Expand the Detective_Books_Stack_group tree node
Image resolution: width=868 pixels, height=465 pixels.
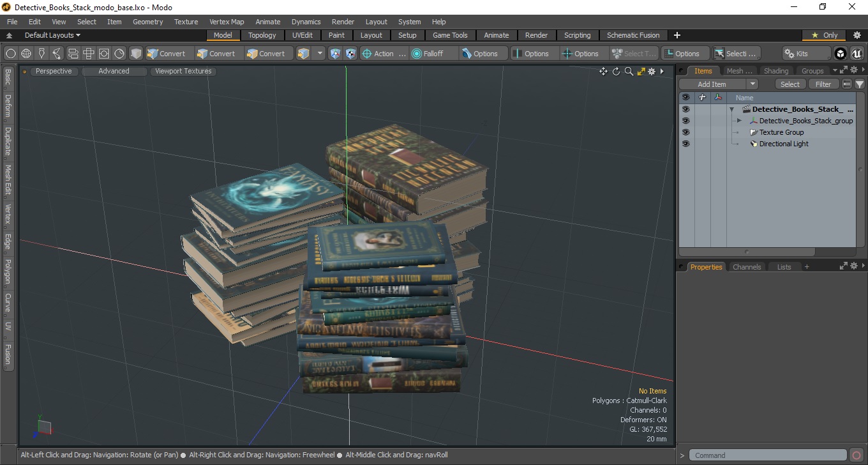click(x=739, y=121)
